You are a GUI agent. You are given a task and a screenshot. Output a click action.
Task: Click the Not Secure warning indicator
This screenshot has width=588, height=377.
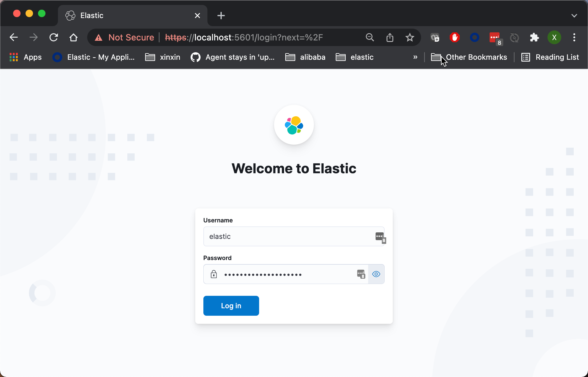point(125,37)
